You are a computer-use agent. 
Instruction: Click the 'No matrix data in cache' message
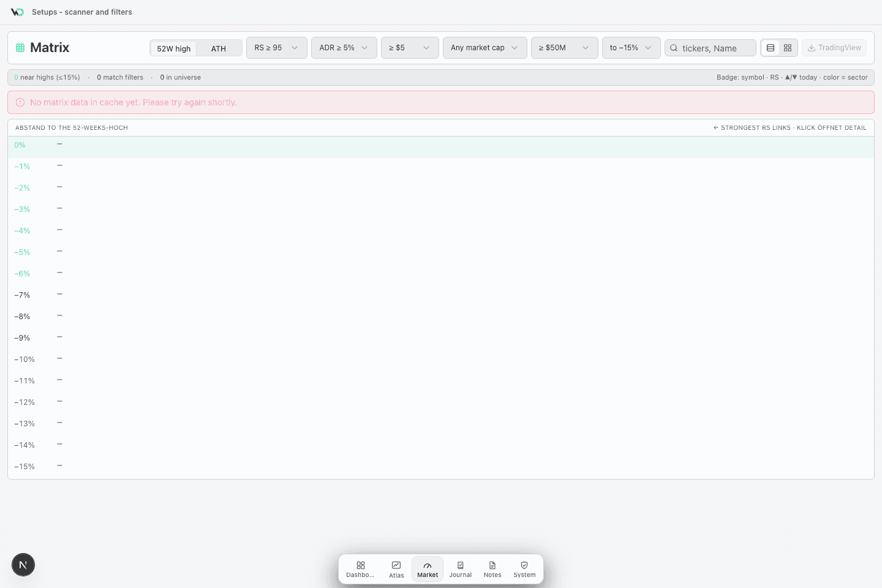tap(134, 102)
